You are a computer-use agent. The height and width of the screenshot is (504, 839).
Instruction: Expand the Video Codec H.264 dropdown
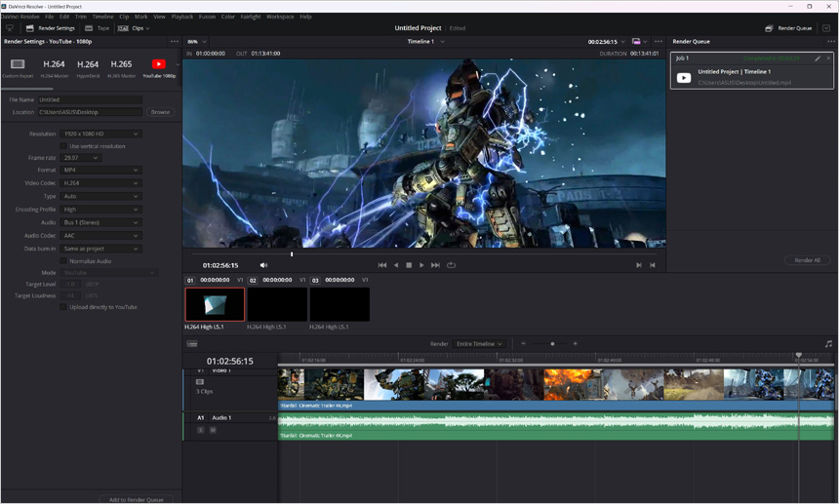pos(100,183)
